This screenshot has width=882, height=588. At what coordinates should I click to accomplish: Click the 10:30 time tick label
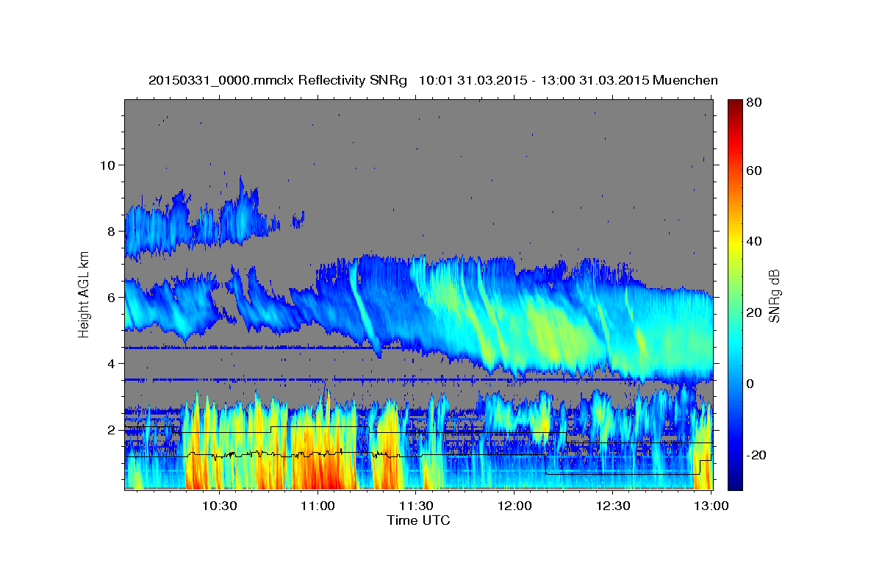(219, 506)
